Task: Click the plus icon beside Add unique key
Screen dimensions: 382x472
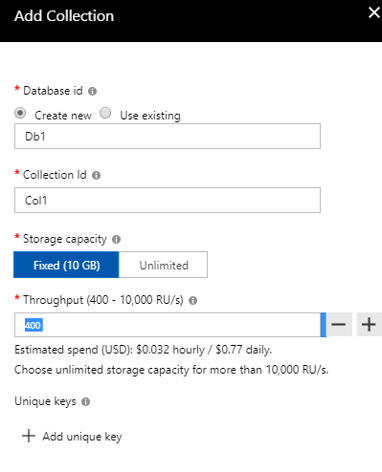Action: tap(29, 436)
